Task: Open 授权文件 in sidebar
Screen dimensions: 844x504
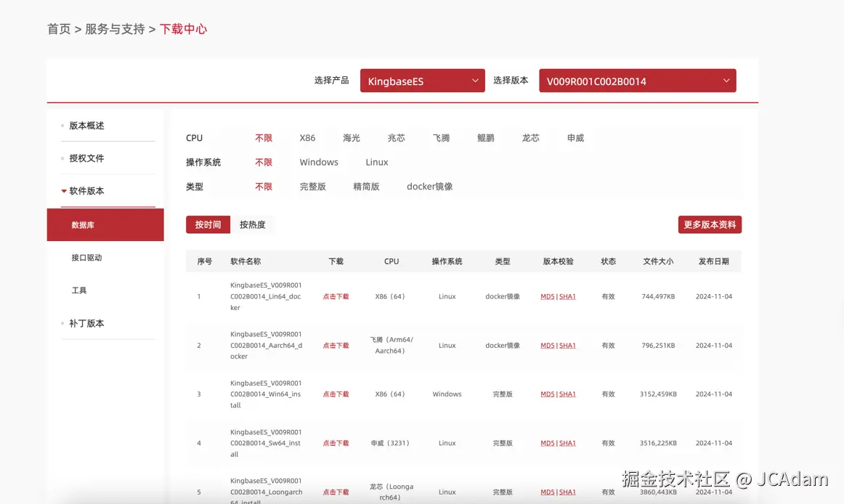Action: click(86, 158)
